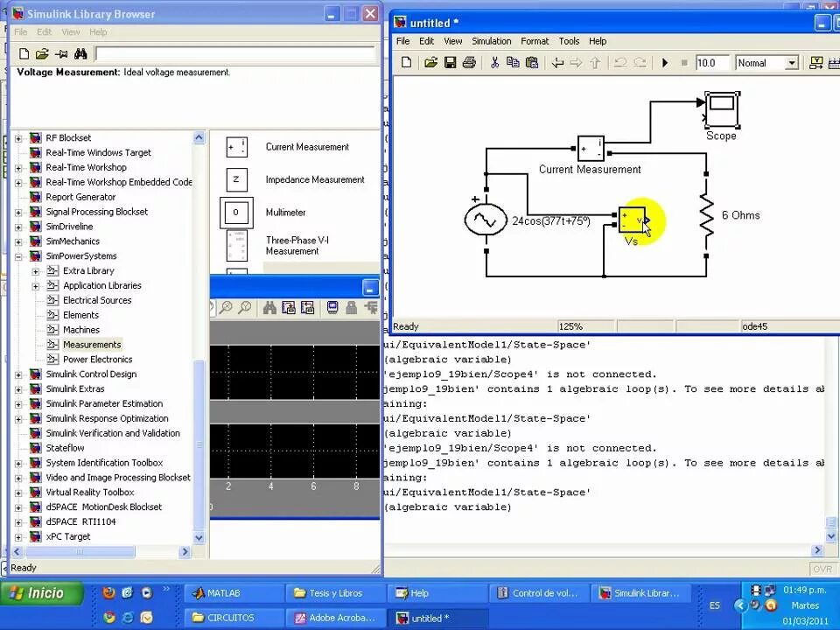Screen dimensions: 840x630
Task: Expand the Simulink Control Design node
Action: pos(18,375)
